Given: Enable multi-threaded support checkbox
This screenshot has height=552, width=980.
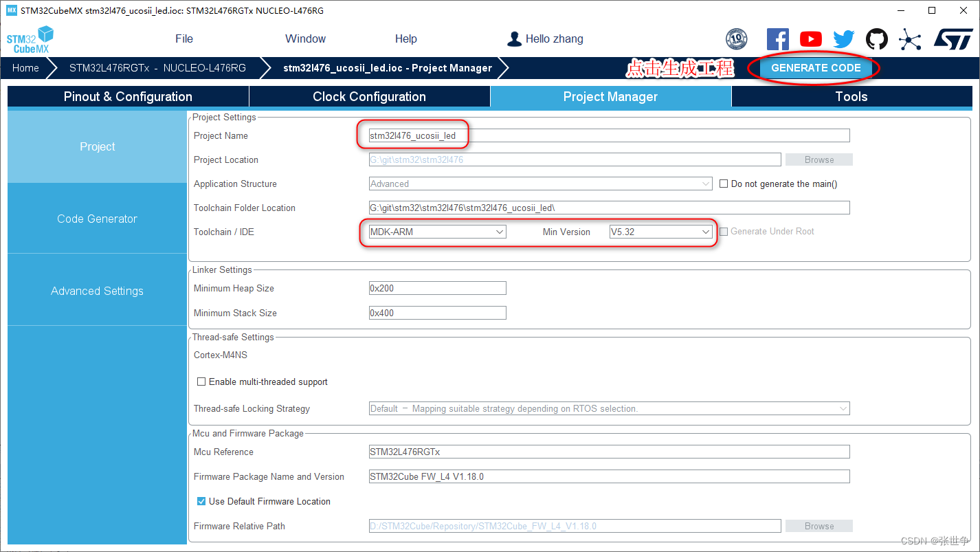Looking at the screenshot, I should pyautogui.click(x=201, y=382).
